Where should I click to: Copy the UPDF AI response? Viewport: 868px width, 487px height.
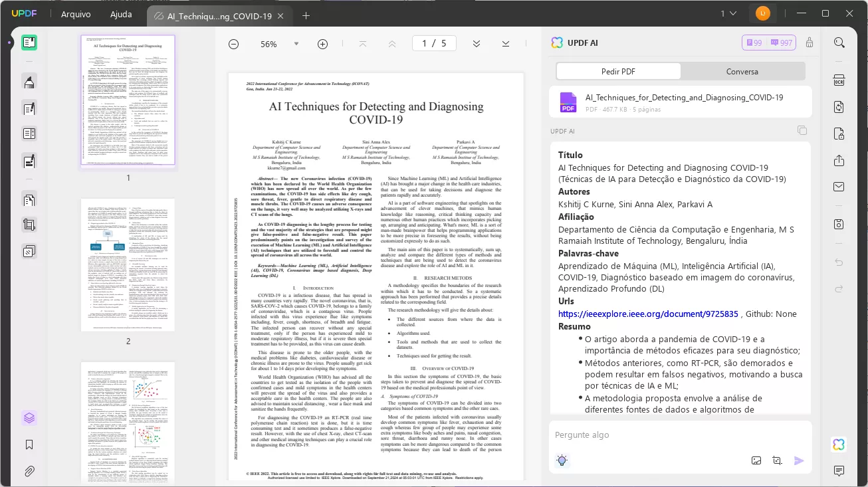802,131
